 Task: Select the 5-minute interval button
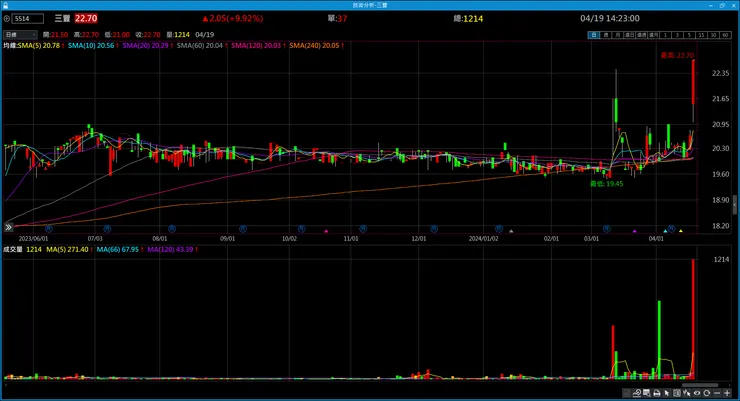(x=689, y=35)
